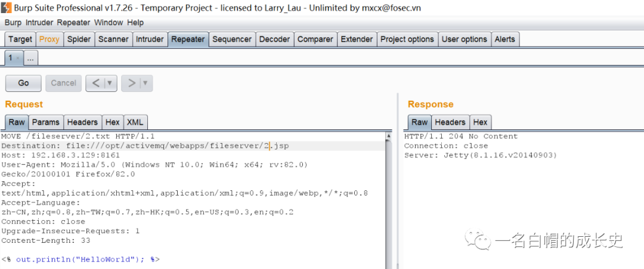Image resolution: width=644 pixels, height=269 pixels.
Task: Select the Request XML tab
Action: (135, 122)
